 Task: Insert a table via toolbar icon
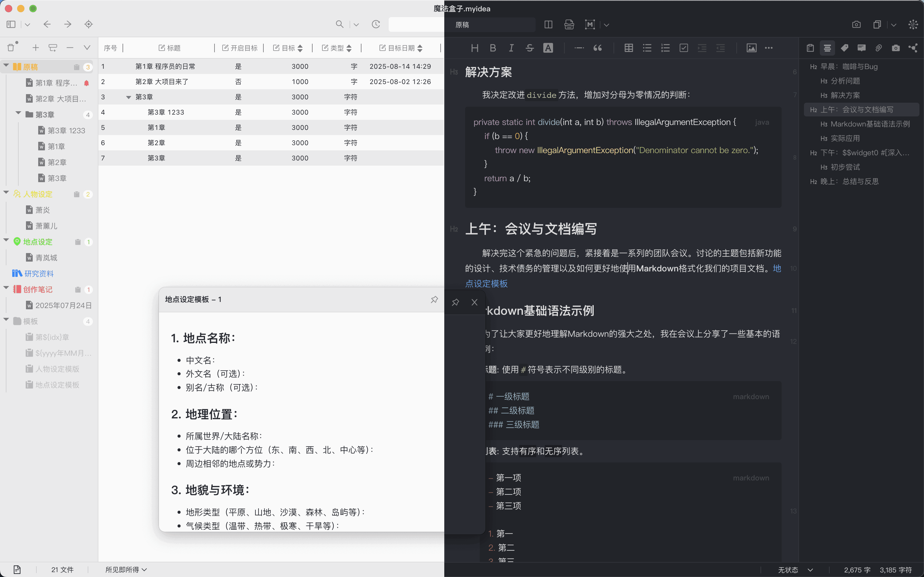[628, 48]
